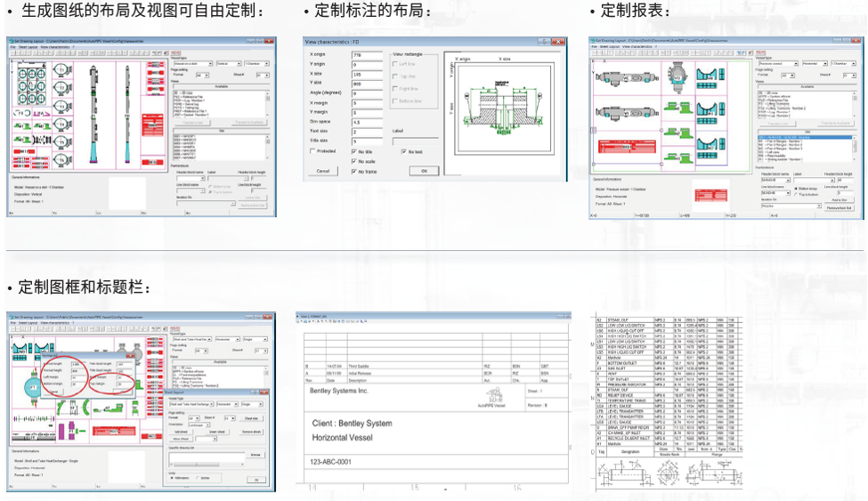Screen dimensions: 868x501
Task: Open the File menu in top-left window
Action: pos(12,47)
